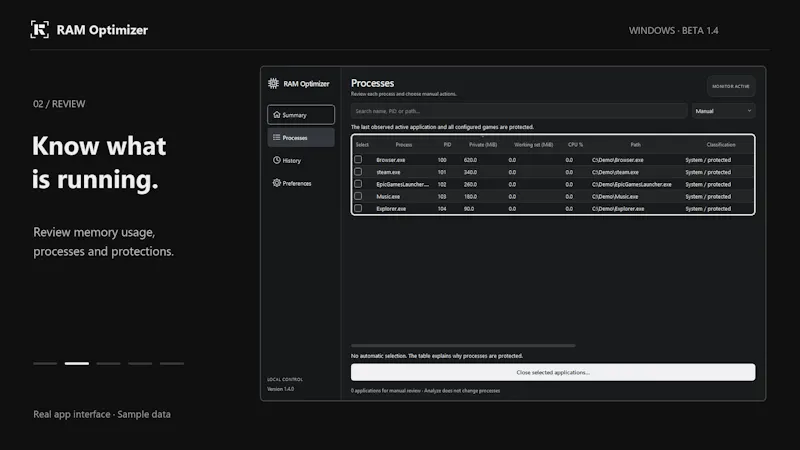Click the Processes page heading
This screenshot has height=450, width=800.
click(372, 83)
